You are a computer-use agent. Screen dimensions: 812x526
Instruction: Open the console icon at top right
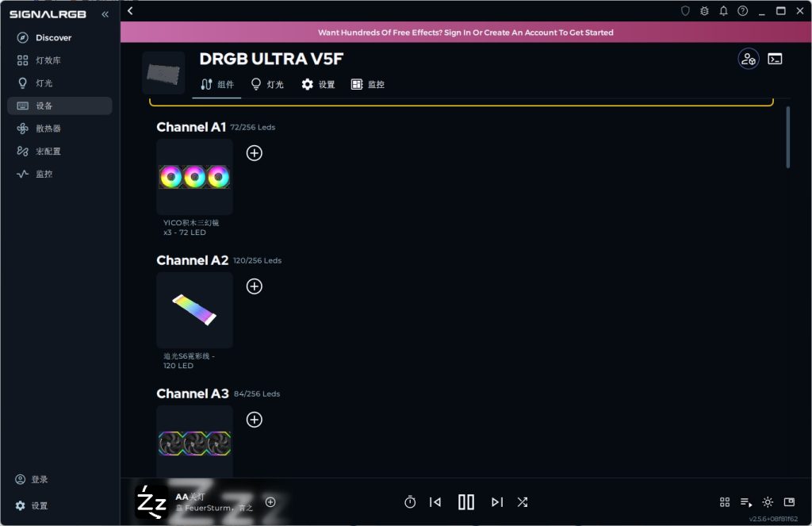(x=775, y=59)
